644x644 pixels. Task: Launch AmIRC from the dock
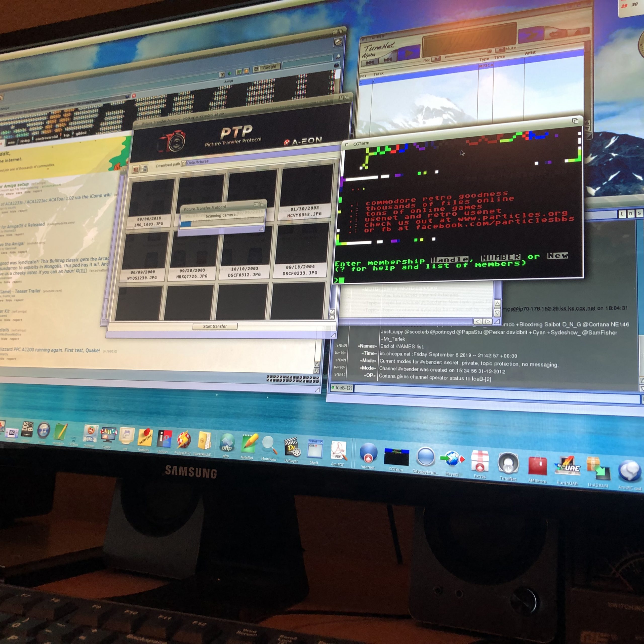629,471
